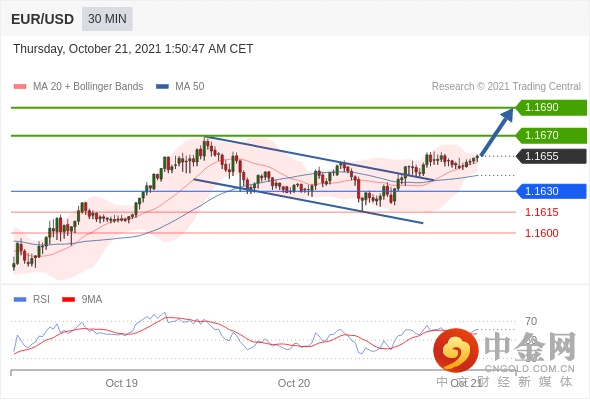The height and width of the screenshot is (400, 590).
Task: Click the 30 MIN timeframe button
Action: pos(107,19)
